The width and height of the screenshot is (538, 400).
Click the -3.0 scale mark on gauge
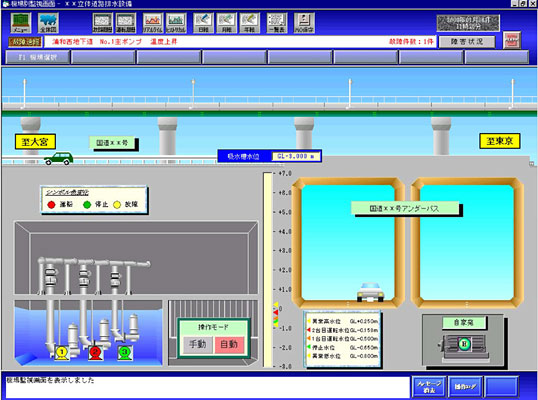284,366
